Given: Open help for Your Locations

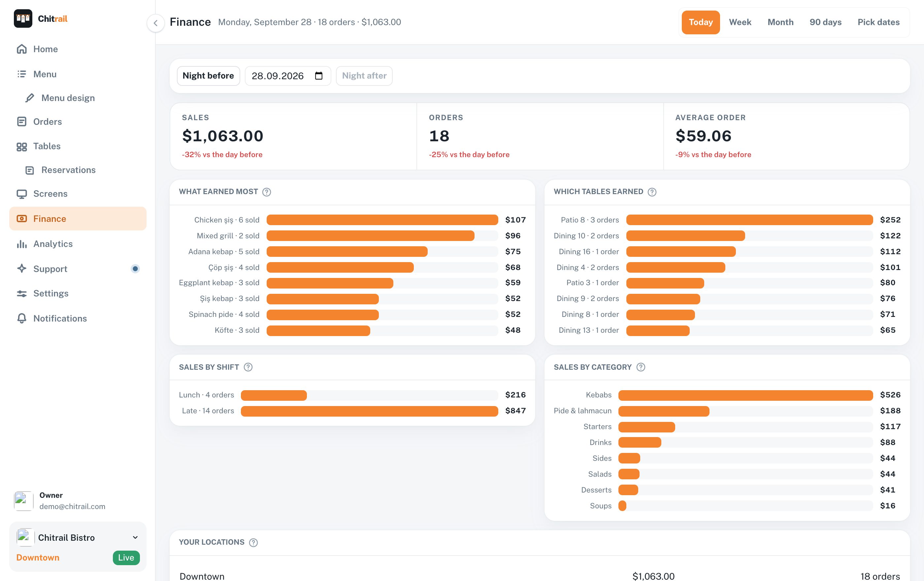Looking at the screenshot, I should (253, 542).
